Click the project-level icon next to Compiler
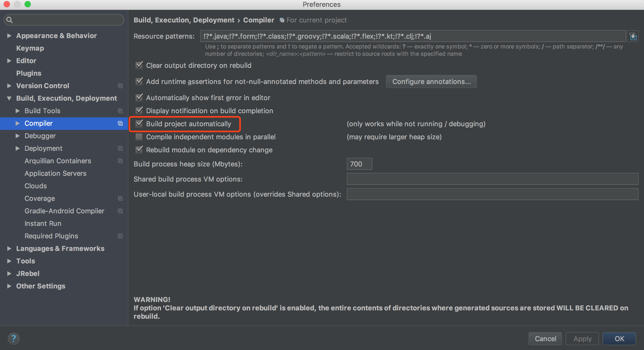 pyautogui.click(x=120, y=123)
